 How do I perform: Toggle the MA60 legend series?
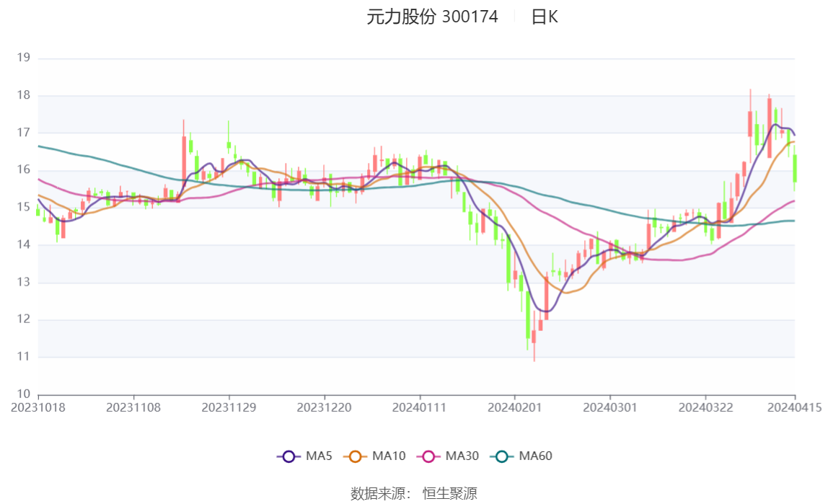[521, 456]
